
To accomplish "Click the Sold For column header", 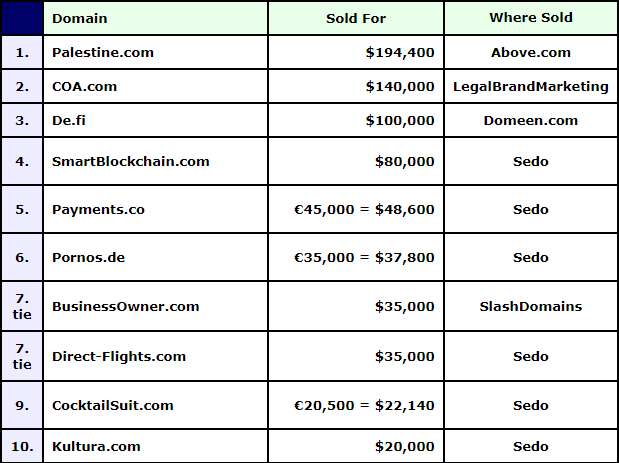I will (x=356, y=18).
